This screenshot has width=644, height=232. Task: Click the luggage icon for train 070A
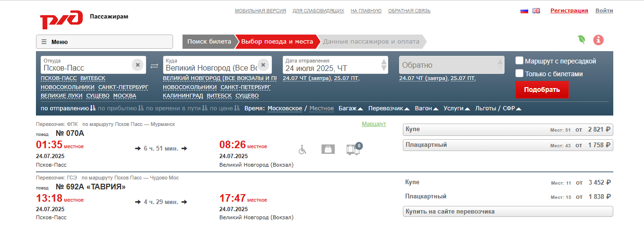click(328, 149)
